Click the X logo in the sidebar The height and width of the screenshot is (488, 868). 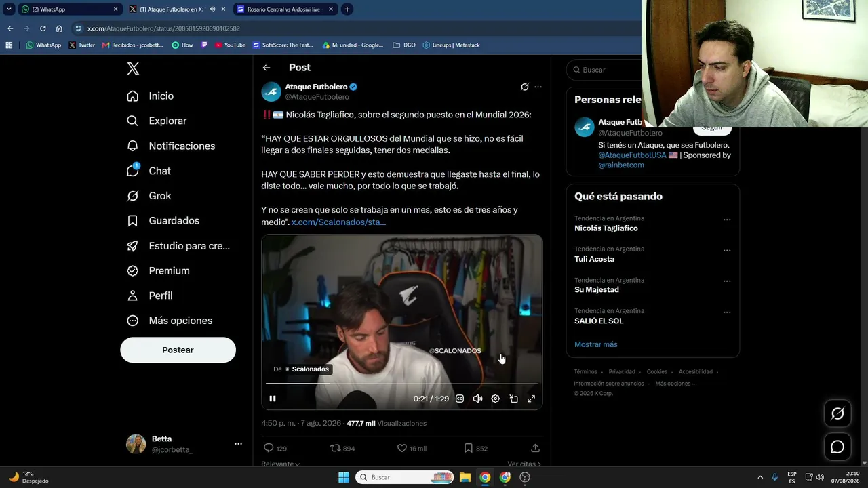pos(133,68)
